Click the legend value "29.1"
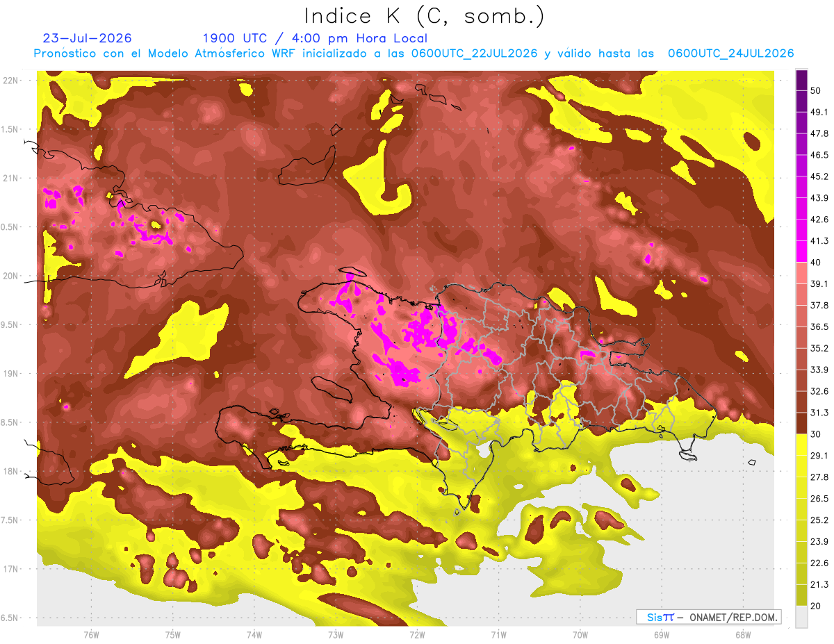Viewport: 834px width, 644px height. pyautogui.click(x=819, y=456)
